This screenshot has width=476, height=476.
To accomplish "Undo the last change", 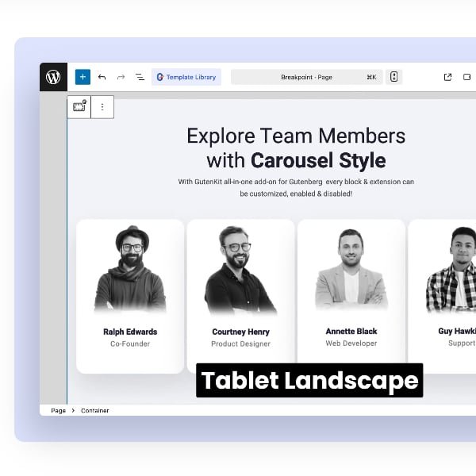I will tap(102, 77).
